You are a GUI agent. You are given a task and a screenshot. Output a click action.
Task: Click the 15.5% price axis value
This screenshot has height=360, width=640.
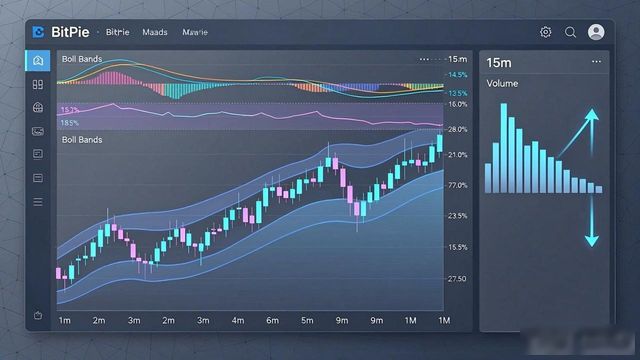pyautogui.click(x=458, y=247)
